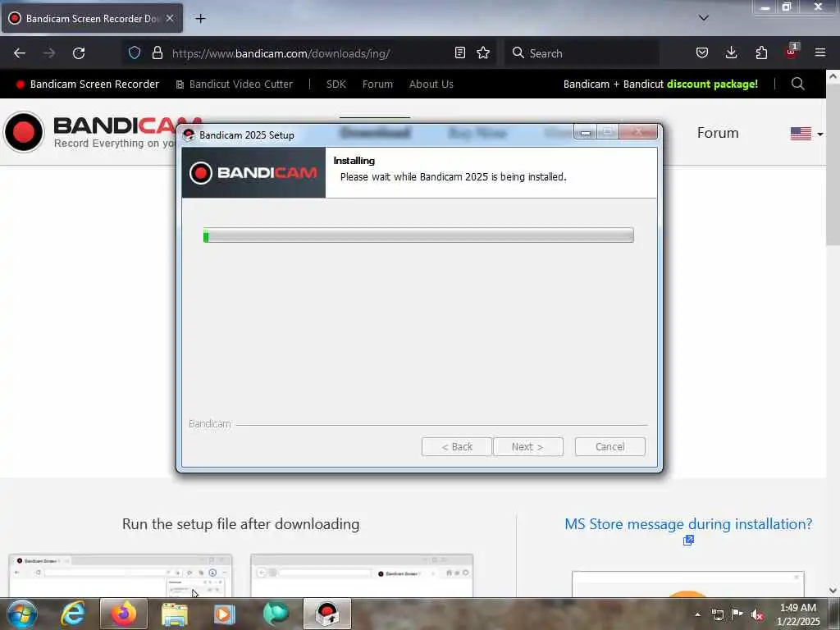Open About Us nav link
Image resolution: width=840 pixels, height=630 pixels.
point(431,84)
